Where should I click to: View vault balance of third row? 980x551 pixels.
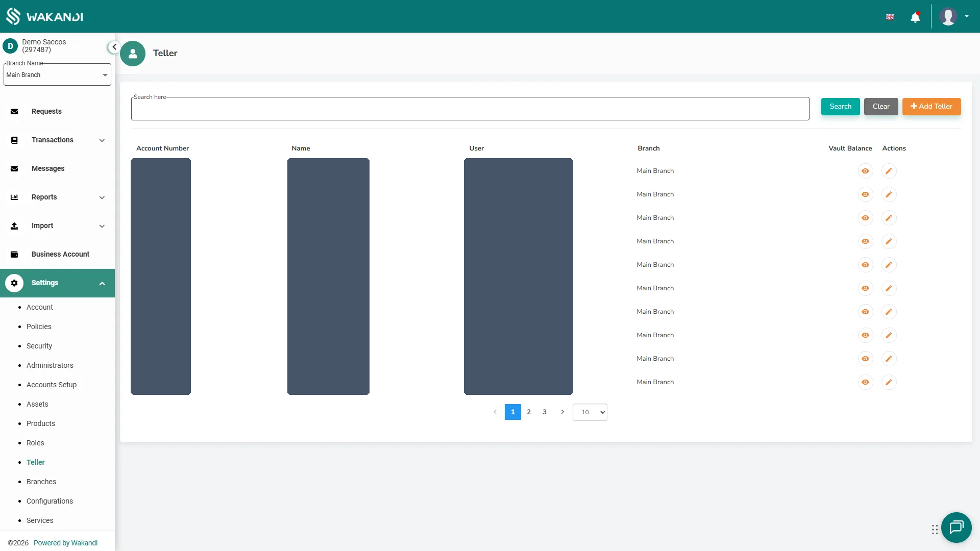[x=865, y=218]
